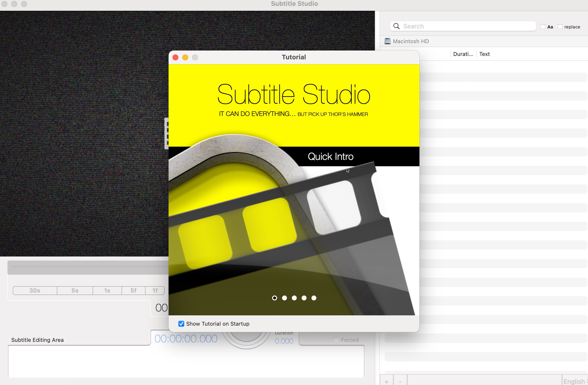Click the remove subtitle minus button
This screenshot has width=588, height=385.
pyautogui.click(x=400, y=381)
